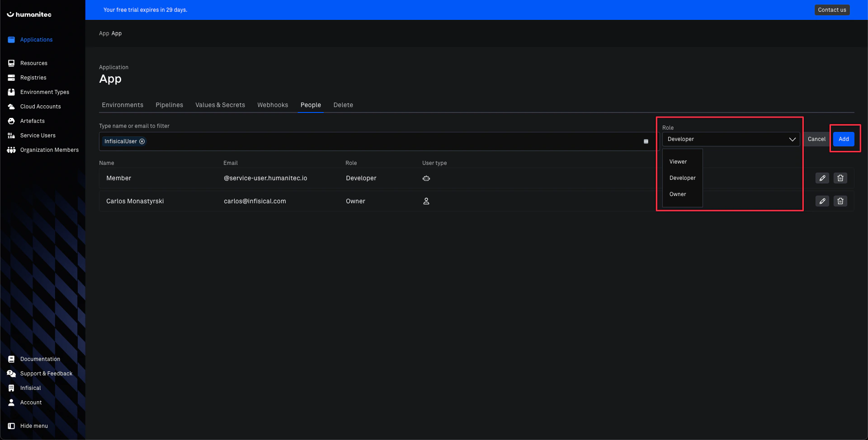Click the Hide menu panel icon
This screenshot has width=868, height=440.
[x=11, y=426]
